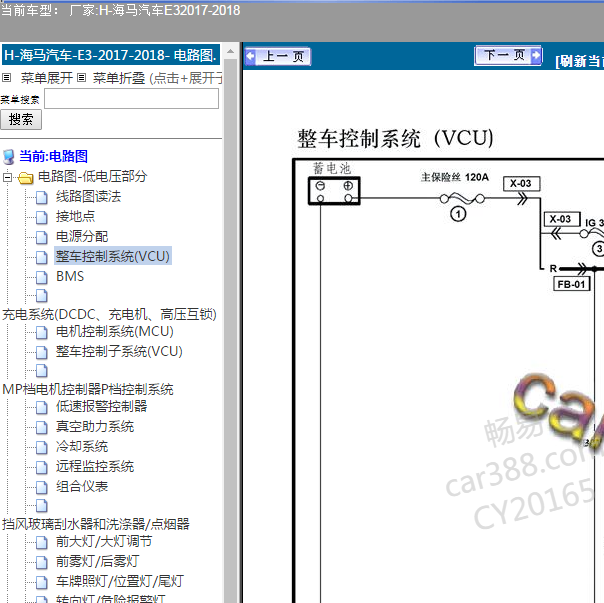The width and height of the screenshot is (604, 603).
Task: Click the sidebar scrollbar up arrow
Action: [x=230, y=51]
